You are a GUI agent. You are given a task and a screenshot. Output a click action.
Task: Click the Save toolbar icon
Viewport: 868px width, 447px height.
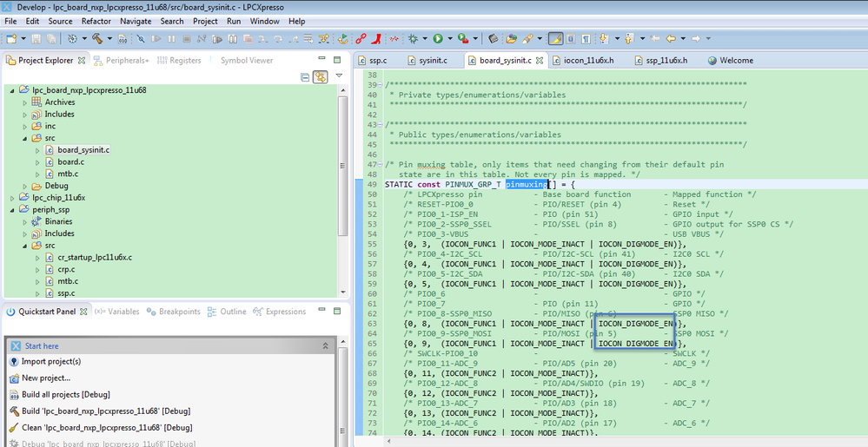(36, 39)
